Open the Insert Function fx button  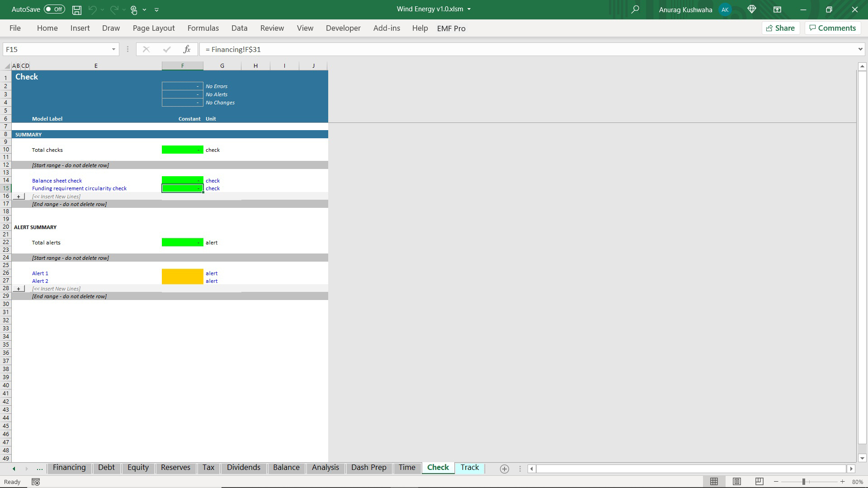click(187, 49)
